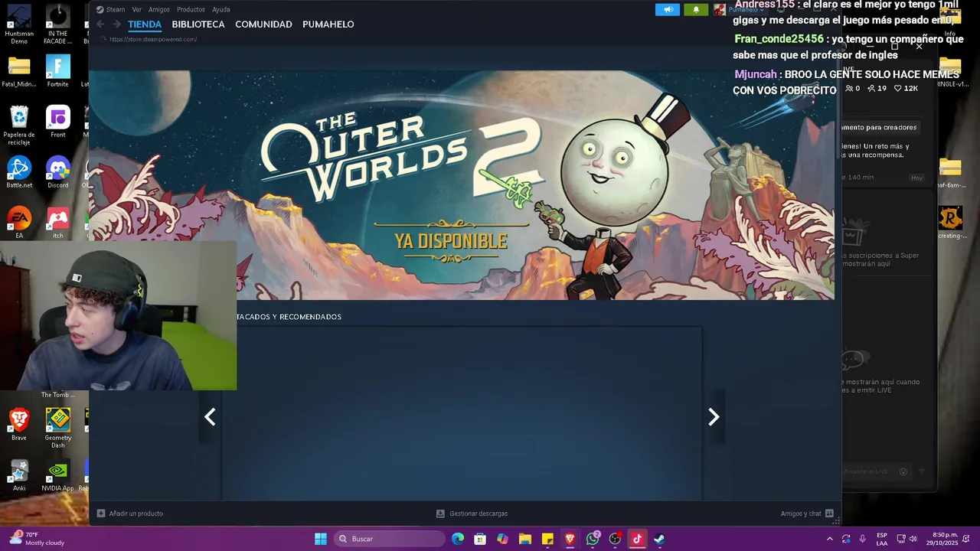Viewport: 980px width, 551px height.
Task: Open the Ver menu
Action: [x=136, y=9]
